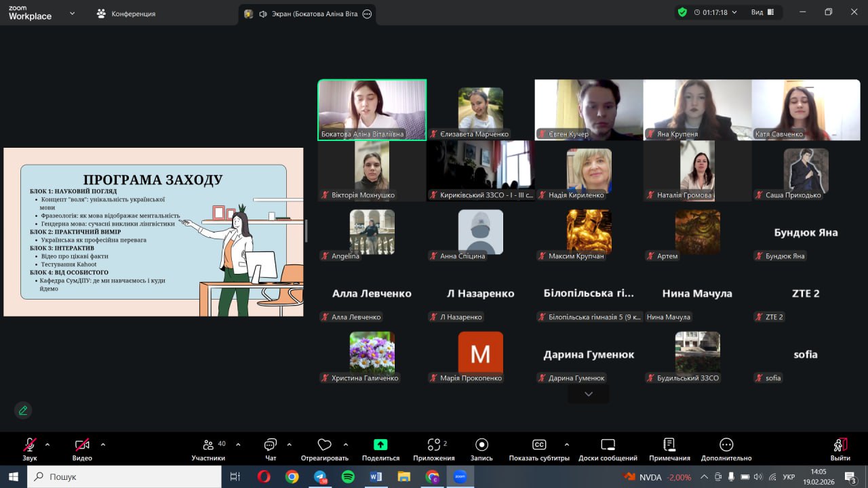The image size is (868, 488).
Task: Open the Участники participants panel
Action: click(x=208, y=449)
